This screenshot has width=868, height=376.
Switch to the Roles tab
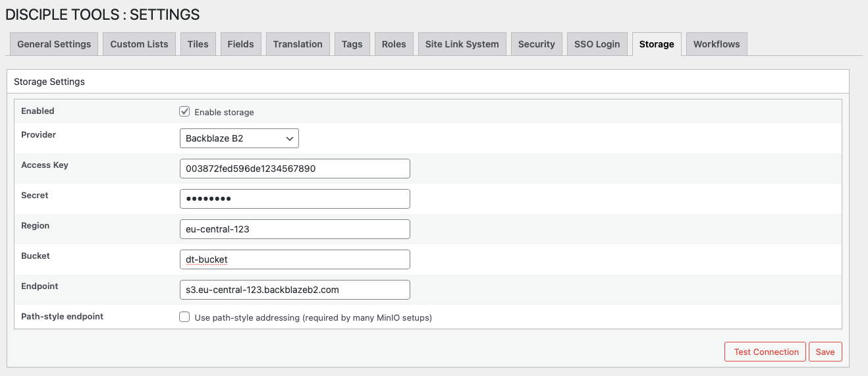point(394,44)
